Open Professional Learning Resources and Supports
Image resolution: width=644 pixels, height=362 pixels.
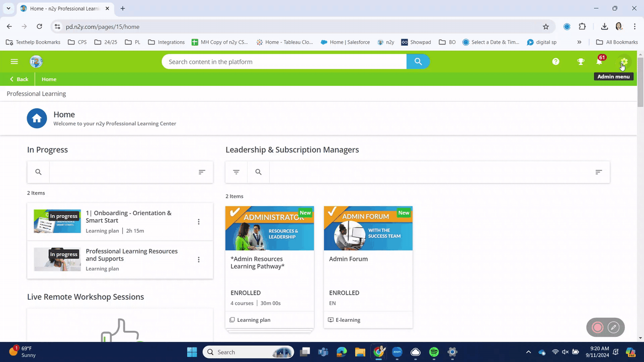(x=131, y=255)
